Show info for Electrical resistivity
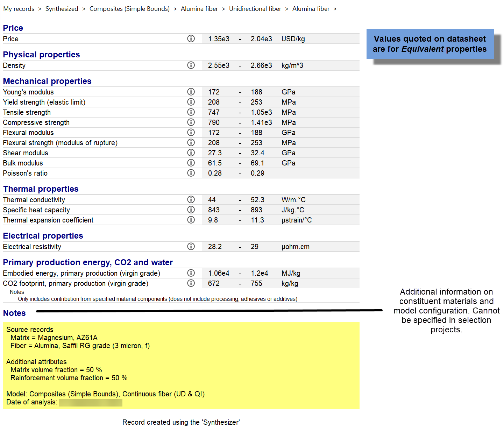504x431 pixels. click(191, 246)
